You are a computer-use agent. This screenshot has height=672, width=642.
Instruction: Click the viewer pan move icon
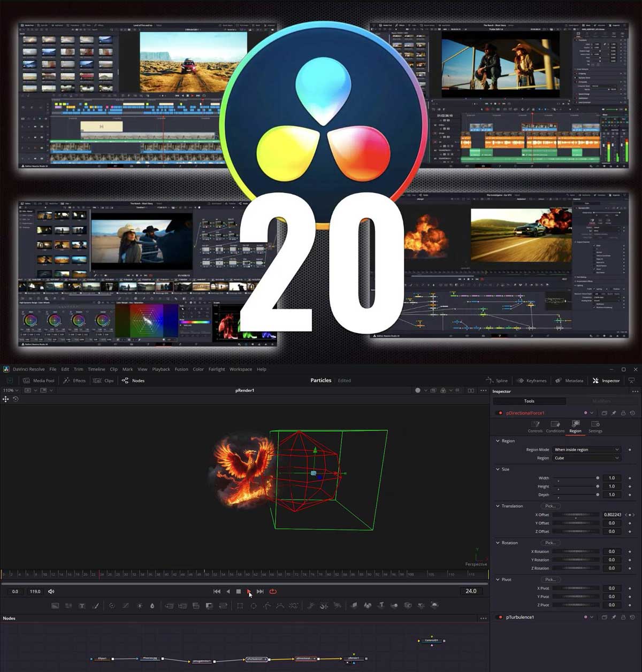(x=6, y=399)
